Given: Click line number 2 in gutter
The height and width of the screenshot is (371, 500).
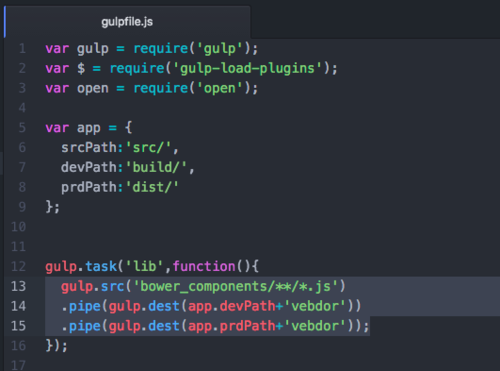Looking at the screenshot, I should (22, 68).
